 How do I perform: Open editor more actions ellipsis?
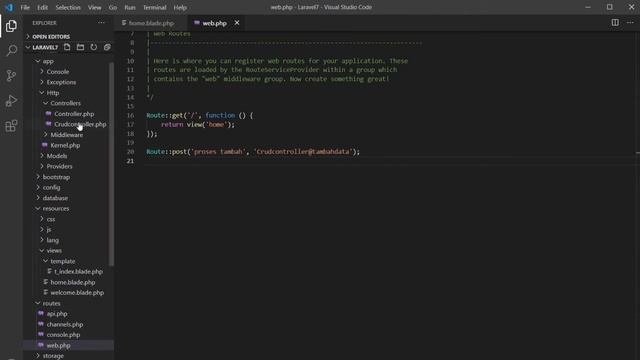point(630,23)
